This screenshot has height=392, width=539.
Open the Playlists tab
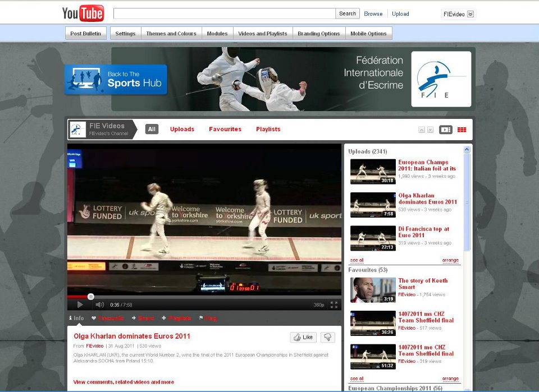268,129
